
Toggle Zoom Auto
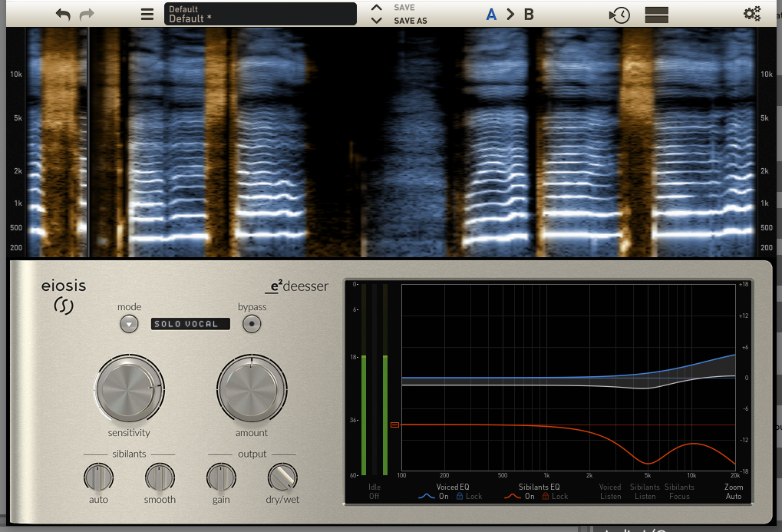click(734, 491)
